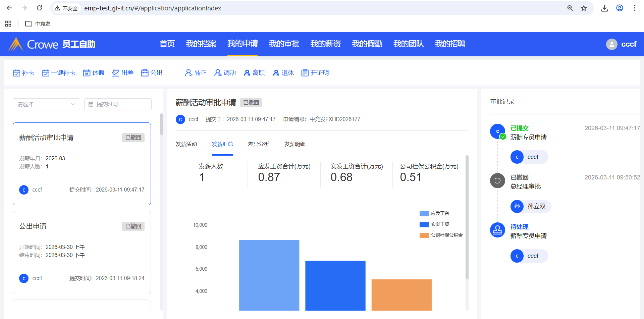
Task: Click the 补卡 calendar icon
Action: tap(16, 73)
